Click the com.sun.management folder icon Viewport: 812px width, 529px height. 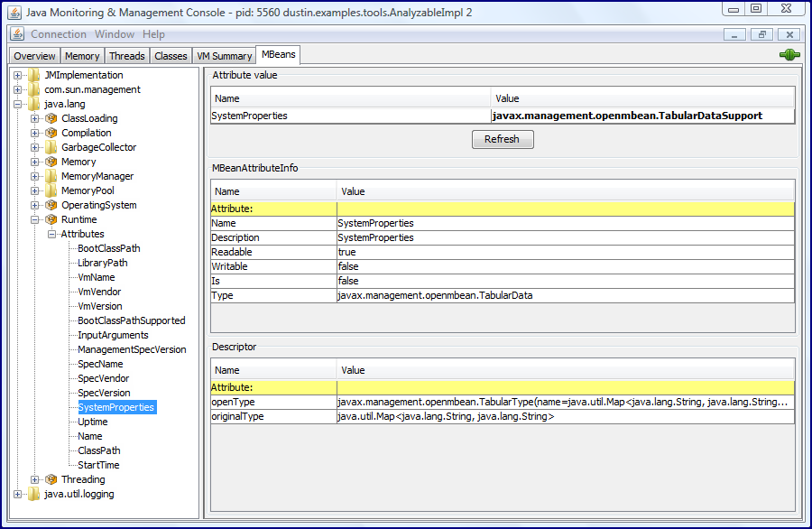[34, 89]
